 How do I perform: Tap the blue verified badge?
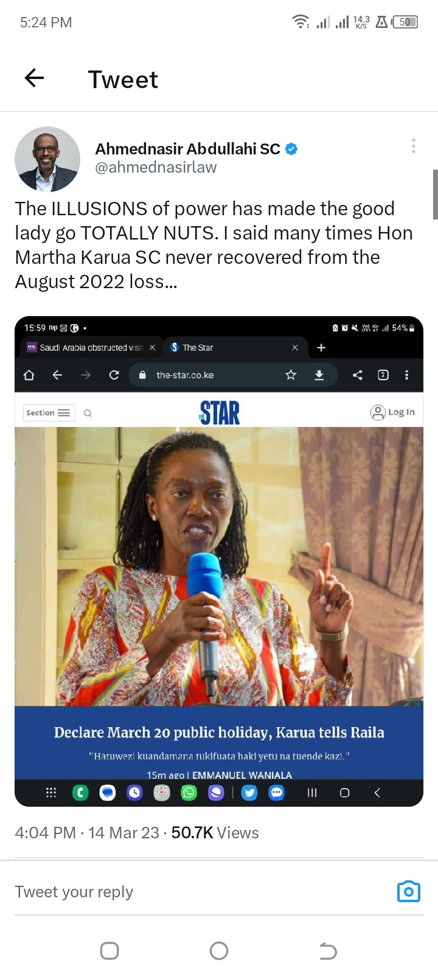click(x=291, y=149)
